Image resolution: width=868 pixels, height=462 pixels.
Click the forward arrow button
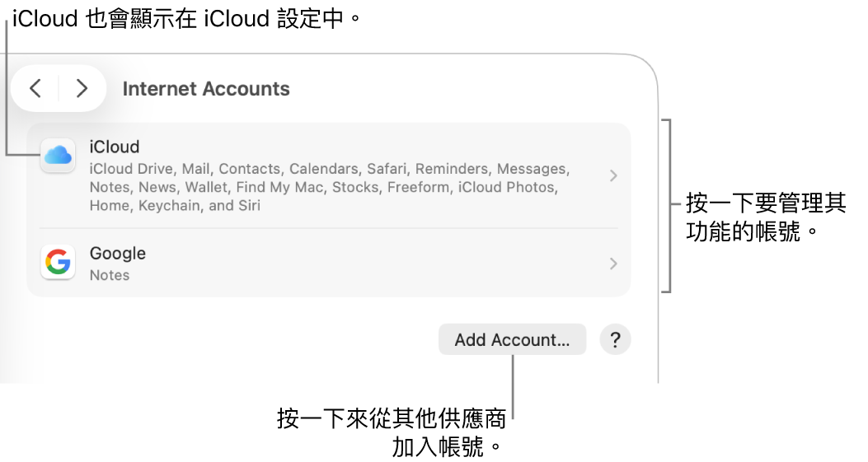[x=82, y=88]
